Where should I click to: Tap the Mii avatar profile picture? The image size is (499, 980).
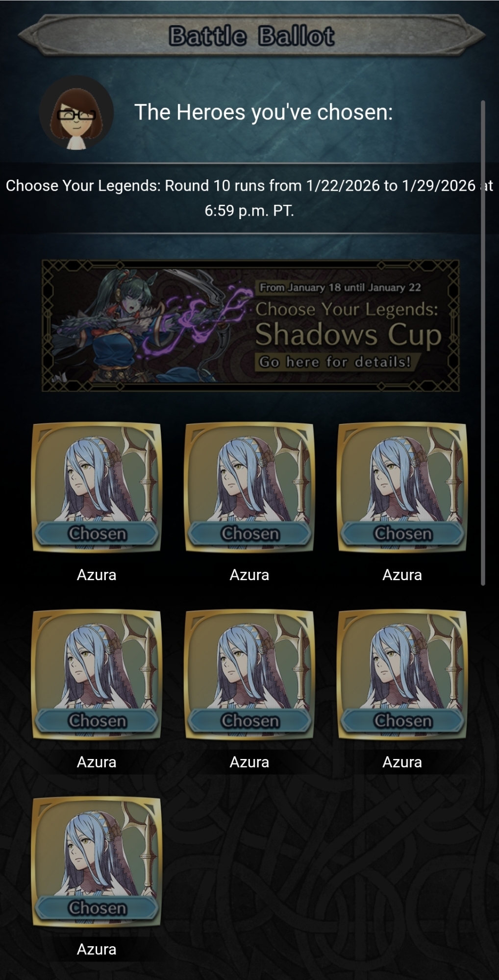[x=76, y=113]
